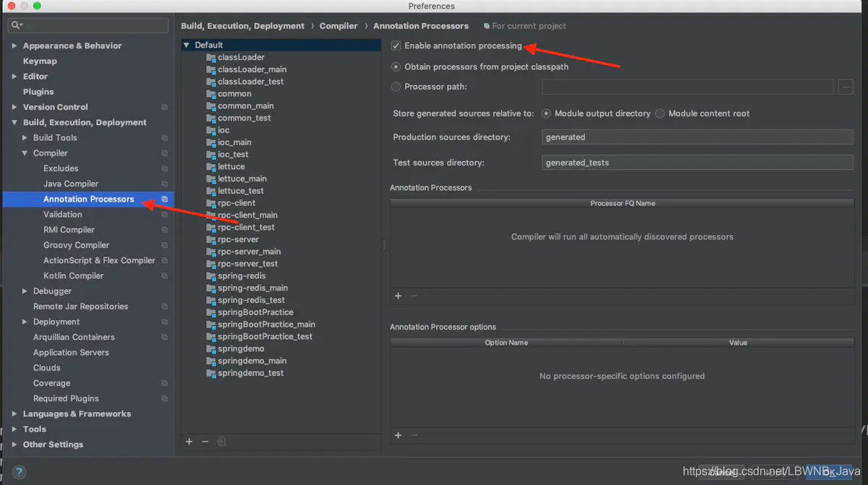The height and width of the screenshot is (485, 868).
Task: Click Processor FQ Name column header
Action: 622,203
